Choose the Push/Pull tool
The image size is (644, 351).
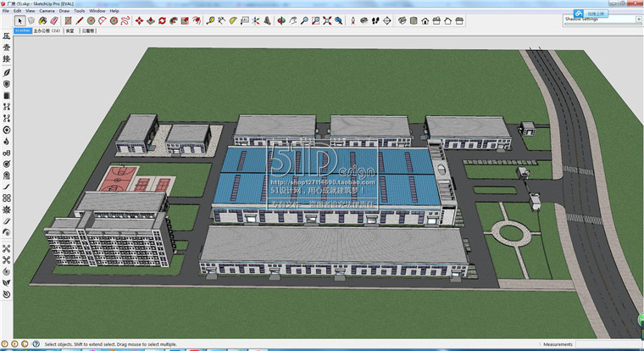151,20
